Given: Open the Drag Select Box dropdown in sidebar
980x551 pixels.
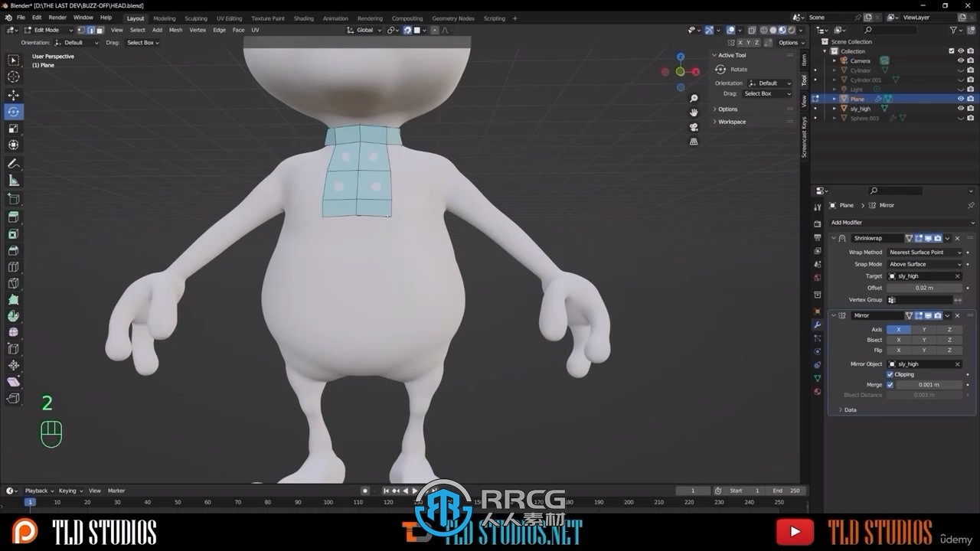Looking at the screenshot, I should point(768,93).
